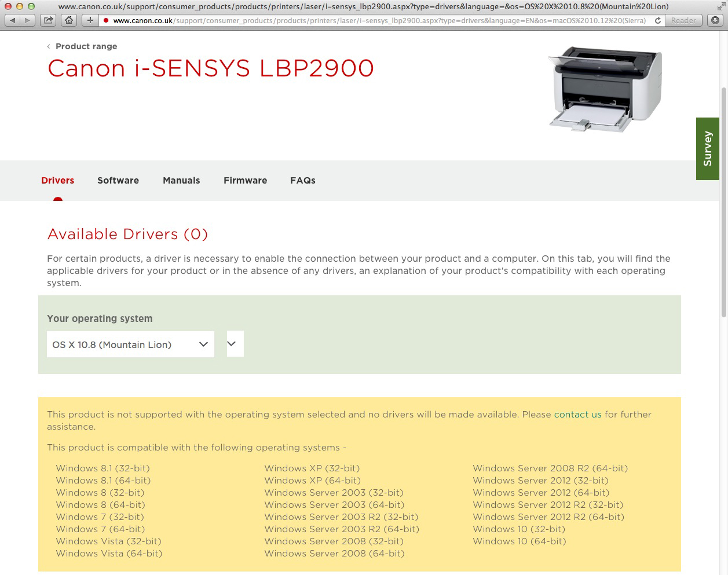Open the Downloads icon next to Reader
Screen dimensions: 728x575
714,20
